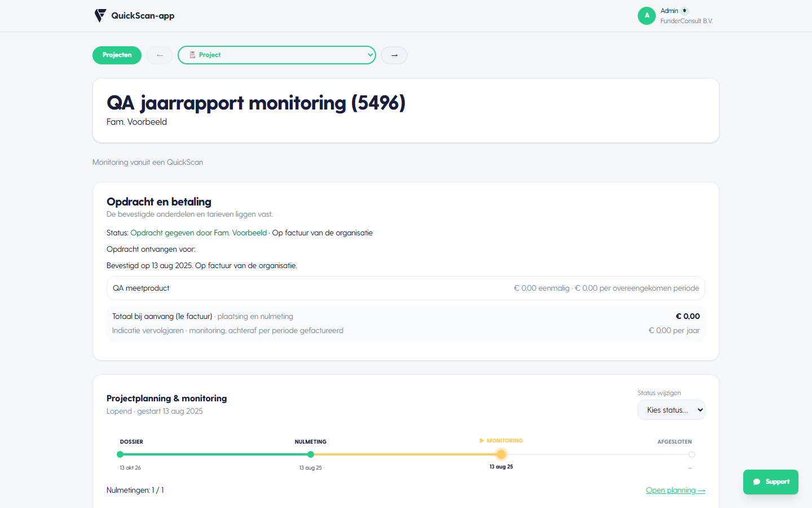Click the Admin user name
Image resolution: width=812 pixels, height=508 pixels.
669,11
